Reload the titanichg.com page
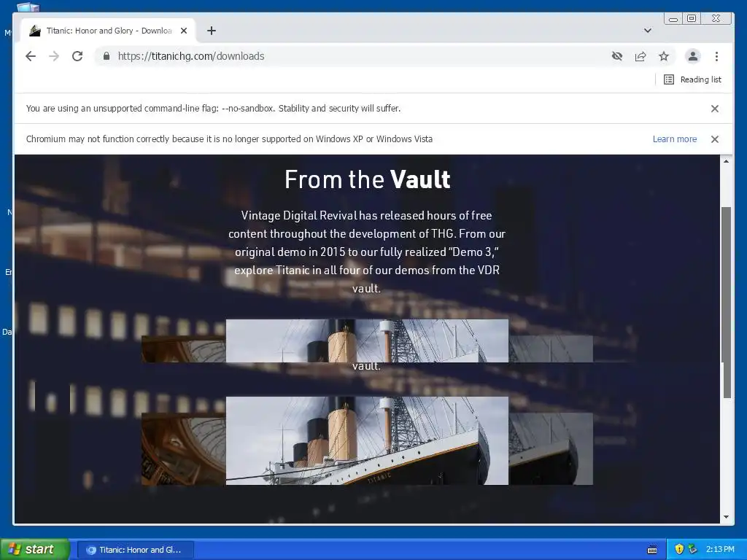The image size is (747, 560). 77,56
